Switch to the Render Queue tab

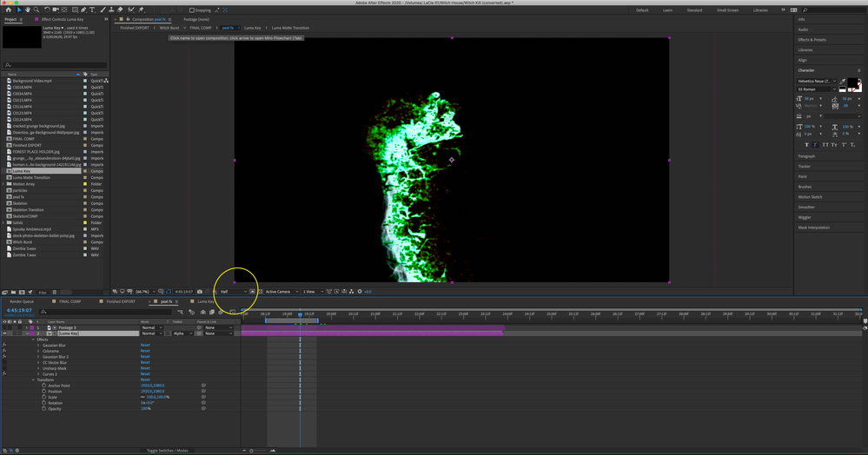22,301
